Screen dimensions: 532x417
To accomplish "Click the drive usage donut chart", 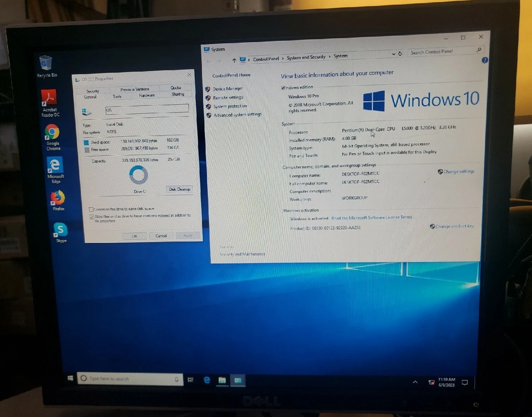I will (x=138, y=175).
